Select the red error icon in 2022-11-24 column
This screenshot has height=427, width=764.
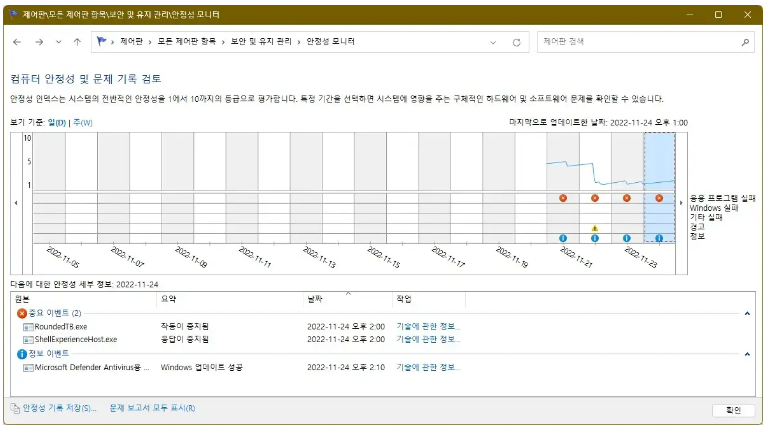[659, 198]
